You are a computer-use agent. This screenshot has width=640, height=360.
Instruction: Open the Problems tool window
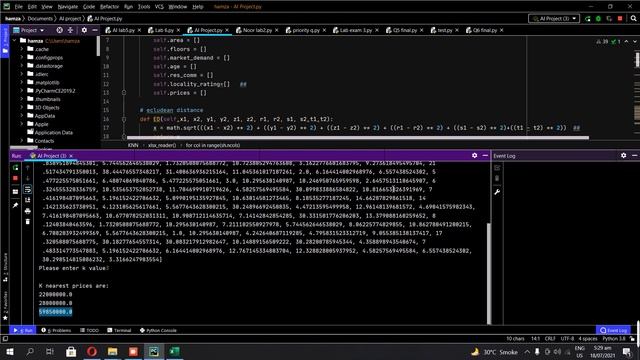pyautogui.click(x=56, y=330)
